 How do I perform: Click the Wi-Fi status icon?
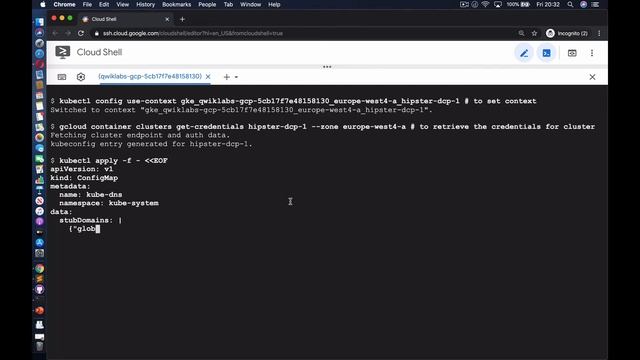click(485, 4)
